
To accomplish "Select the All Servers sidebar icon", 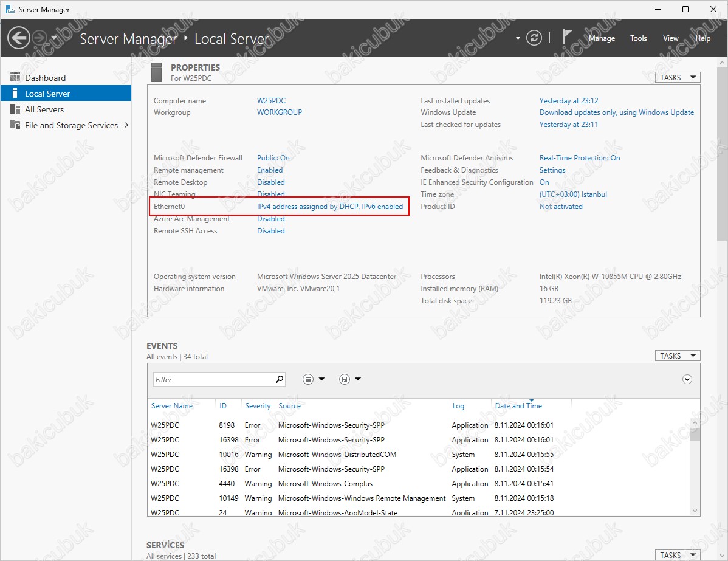I will click(x=15, y=109).
